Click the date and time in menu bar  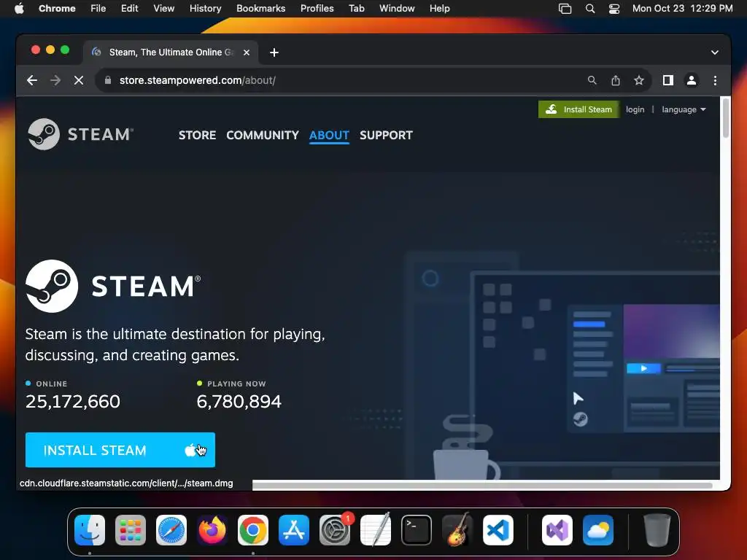(682, 9)
